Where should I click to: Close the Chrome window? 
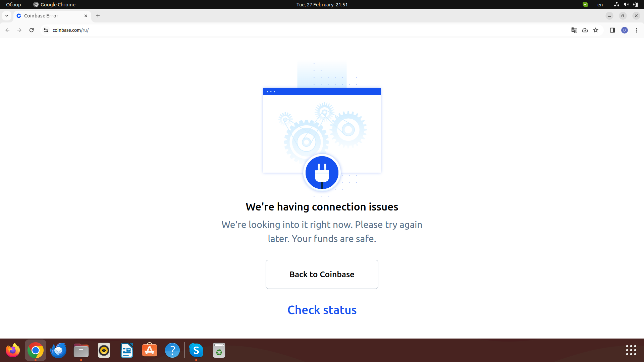click(x=636, y=16)
